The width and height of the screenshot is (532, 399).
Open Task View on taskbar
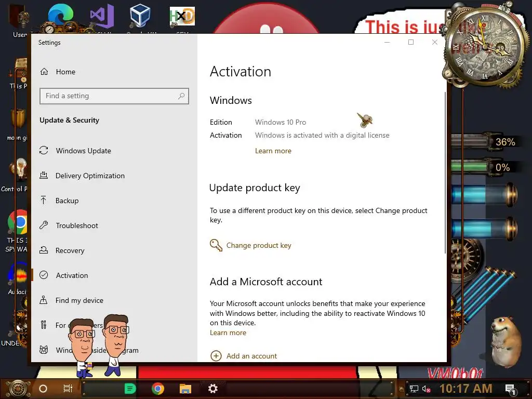[x=68, y=389]
